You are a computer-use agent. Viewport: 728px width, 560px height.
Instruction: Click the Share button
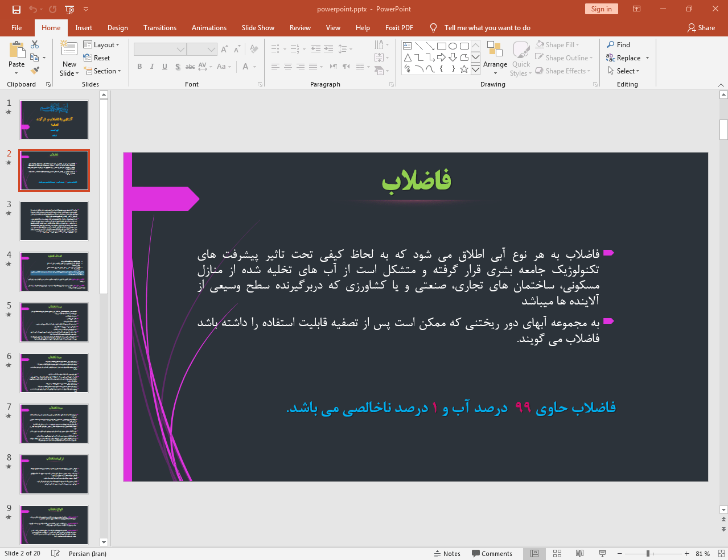point(701,27)
